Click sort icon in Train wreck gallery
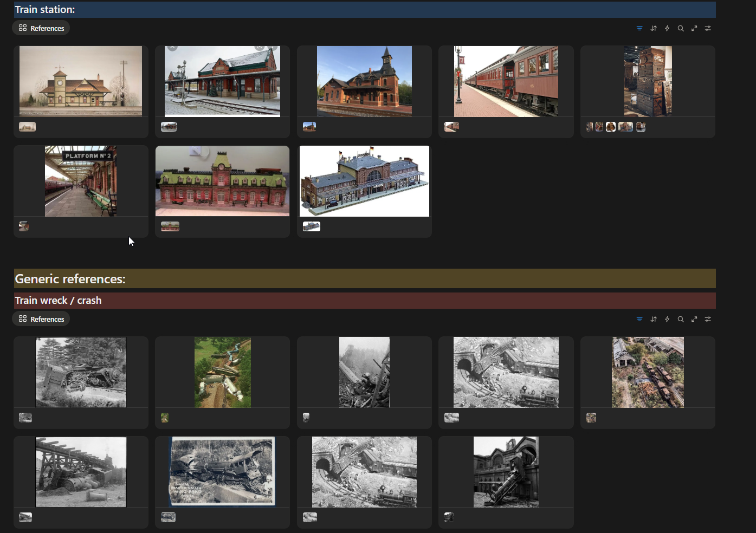The width and height of the screenshot is (756, 533). pyautogui.click(x=654, y=319)
